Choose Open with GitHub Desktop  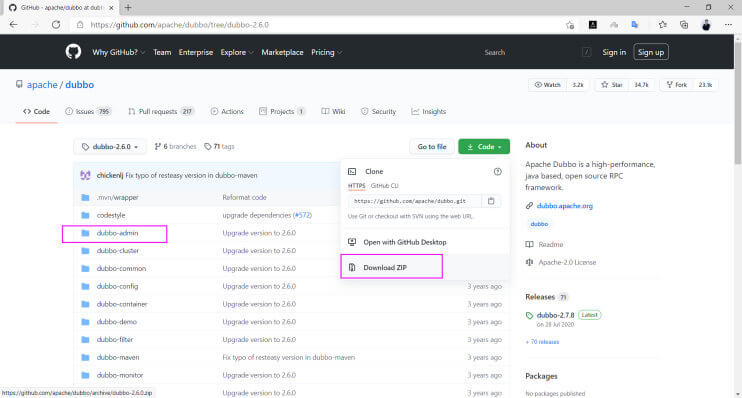[405, 242]
